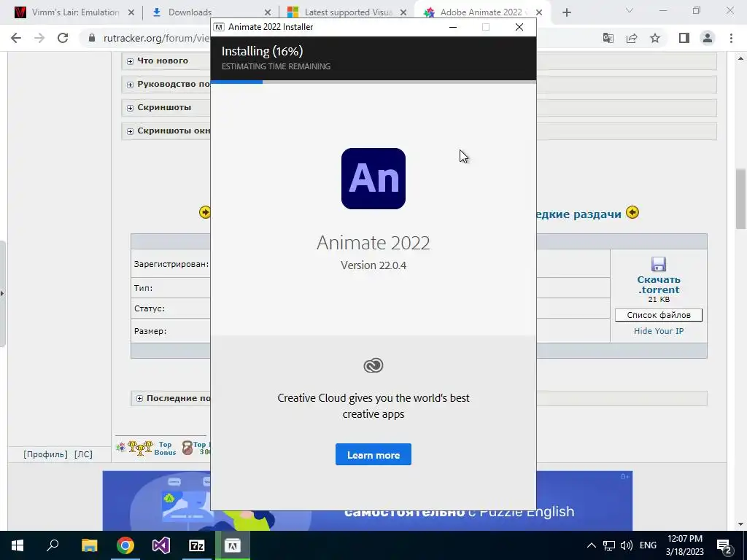
Task: Close the Animate 2022 Installer window
Action: tap(519, 27)
